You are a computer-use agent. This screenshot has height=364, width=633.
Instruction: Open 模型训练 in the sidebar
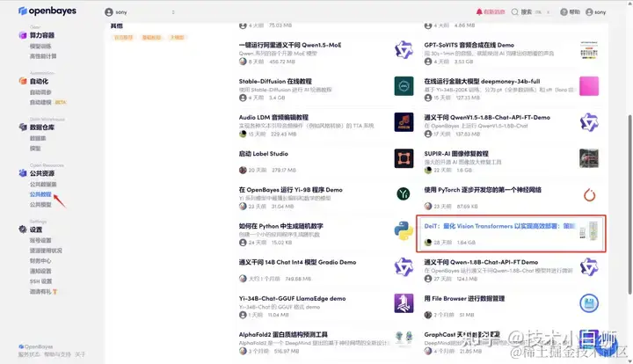[40, 46]
